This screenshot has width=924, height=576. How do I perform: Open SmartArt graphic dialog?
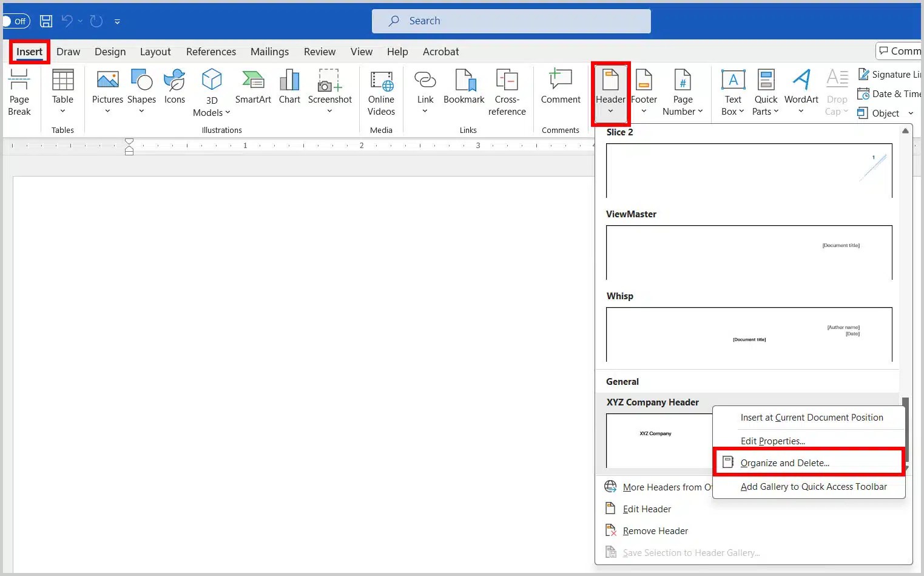tap(253, 86)
